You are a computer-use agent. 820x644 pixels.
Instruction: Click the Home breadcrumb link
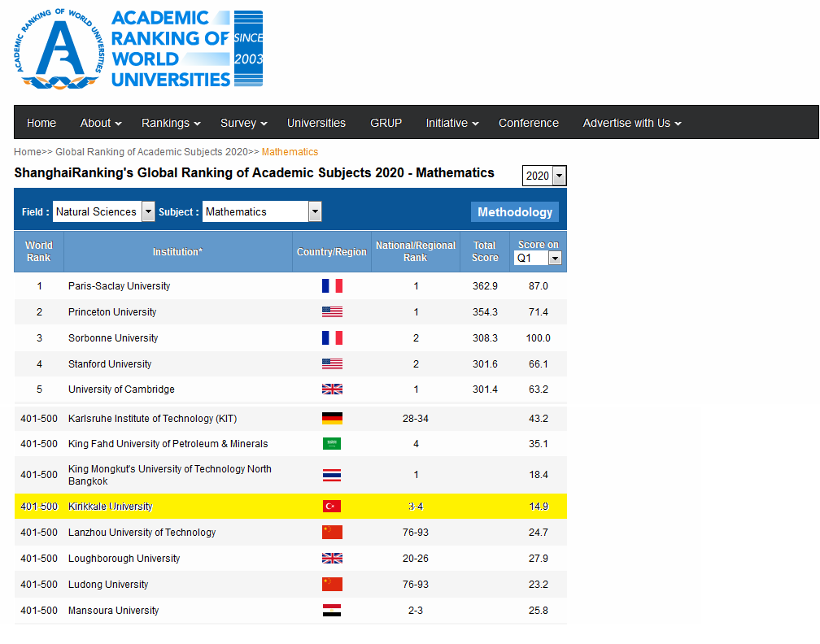[x=27, y=152]
